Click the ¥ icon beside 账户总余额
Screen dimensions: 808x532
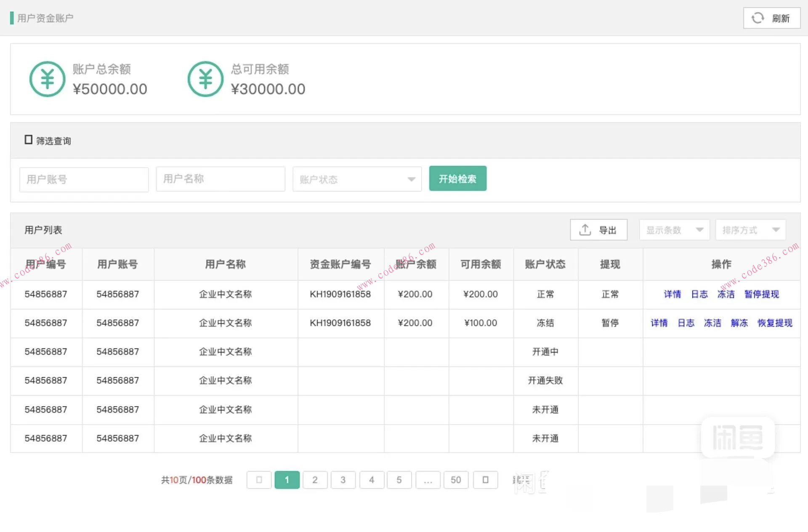point(47,79)
